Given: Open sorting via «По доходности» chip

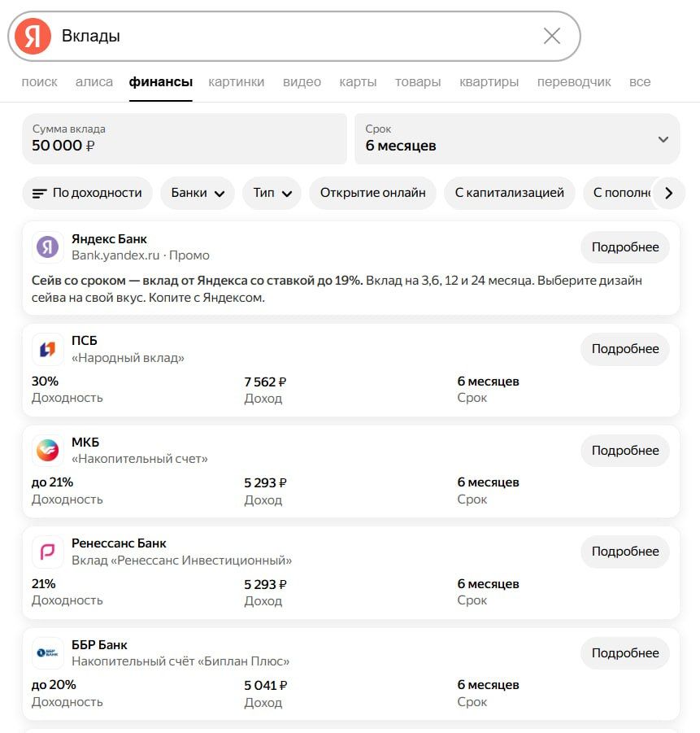Looking at the screenshot, I should tap(87, 193).
